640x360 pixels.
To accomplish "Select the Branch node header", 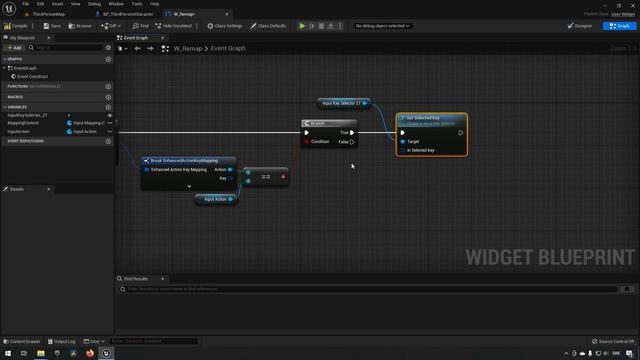I will tap(329, 123).
